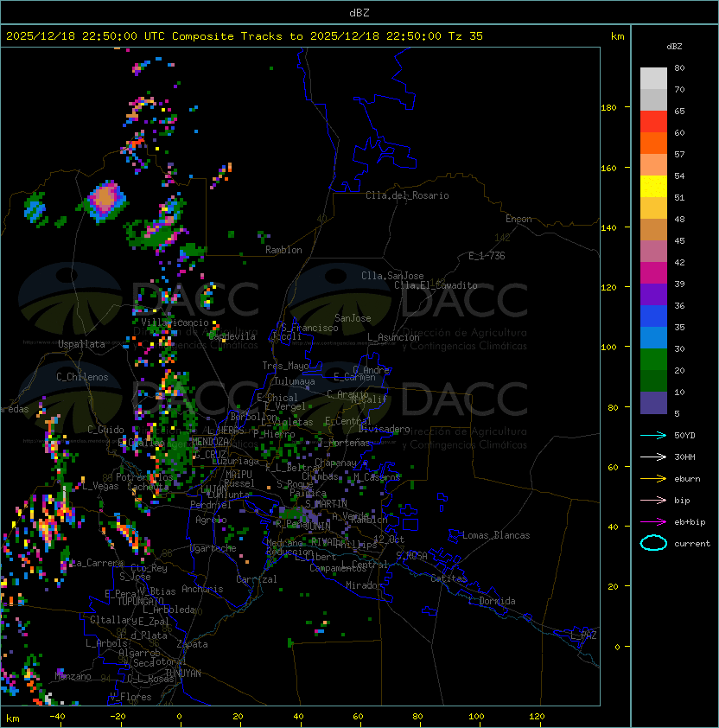Click the Potrerillos map label

[x=144, y=477]
